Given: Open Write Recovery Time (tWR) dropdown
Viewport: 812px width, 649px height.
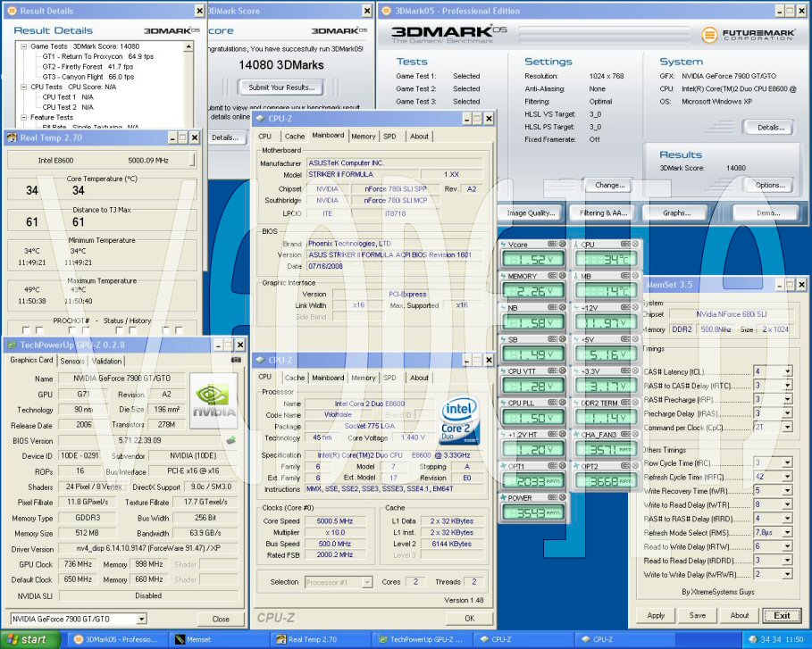Looking at the screenshot, I should (x=788, y=491).
